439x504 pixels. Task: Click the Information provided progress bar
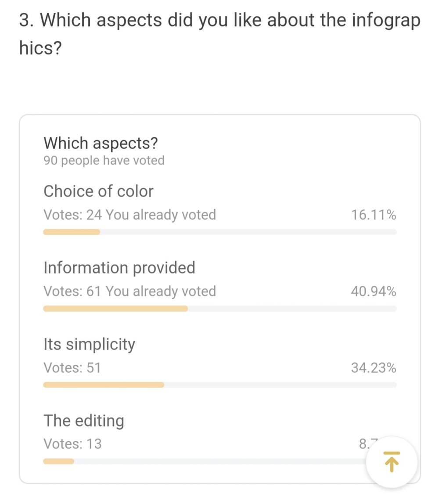click(219, 309)
